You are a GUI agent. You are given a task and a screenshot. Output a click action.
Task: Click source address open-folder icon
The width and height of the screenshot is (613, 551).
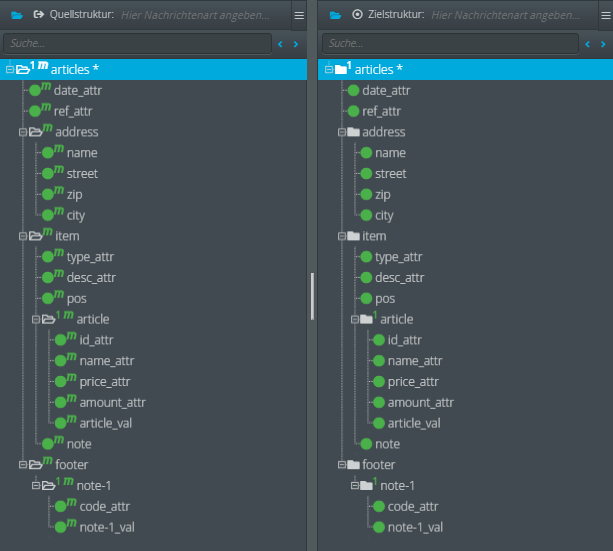point(36,132)
